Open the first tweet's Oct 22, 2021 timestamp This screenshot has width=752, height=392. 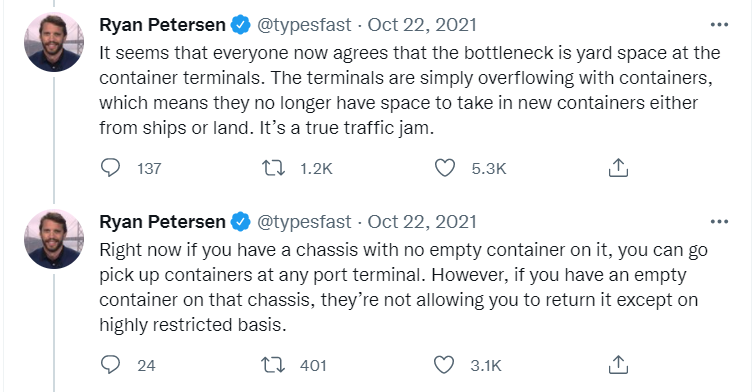(x=422, y=24)
